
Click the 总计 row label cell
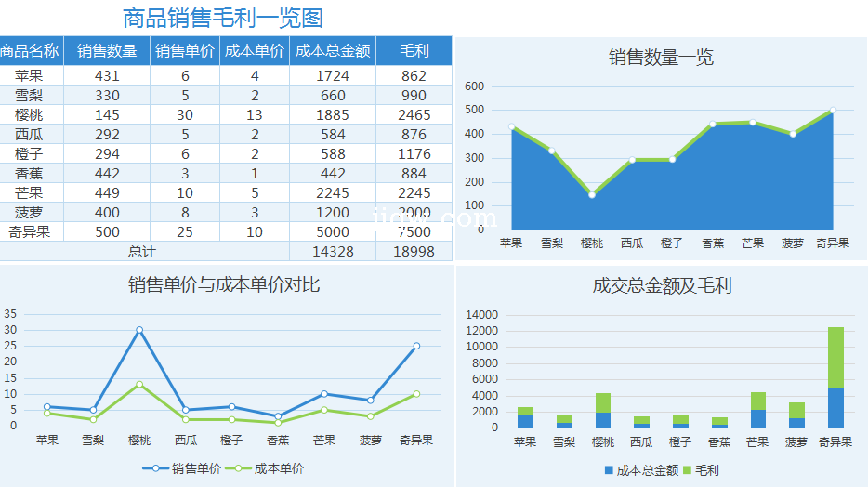click(x=142, y=252)
